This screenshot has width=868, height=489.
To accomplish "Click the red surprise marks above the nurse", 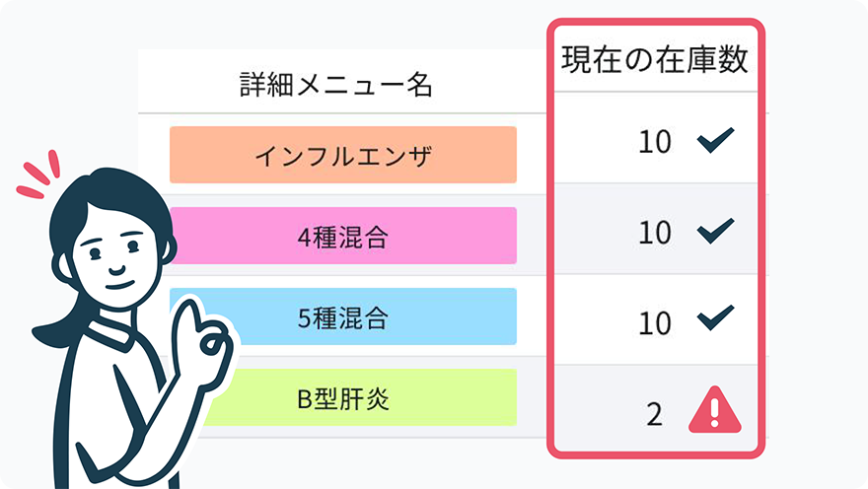I will click(38, 174).
